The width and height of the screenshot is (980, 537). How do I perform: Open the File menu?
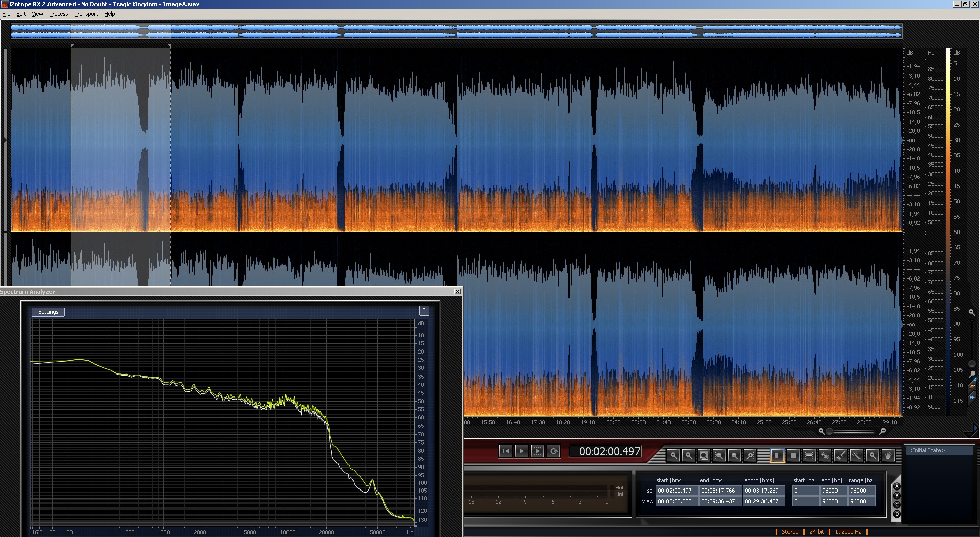[6, 14]
